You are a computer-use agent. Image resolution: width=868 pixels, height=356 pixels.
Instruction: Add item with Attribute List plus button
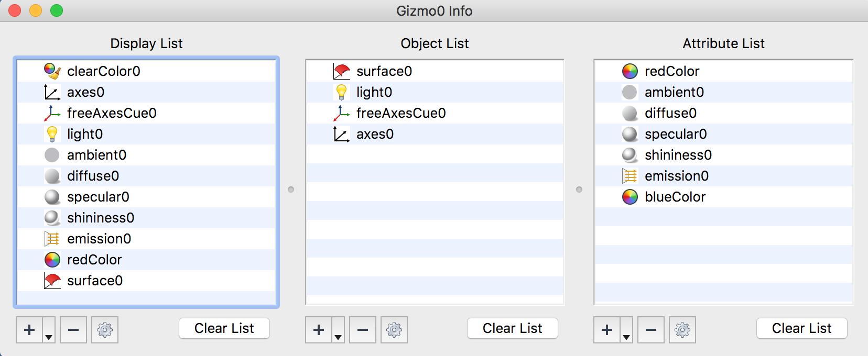click(x=607, y=330)
